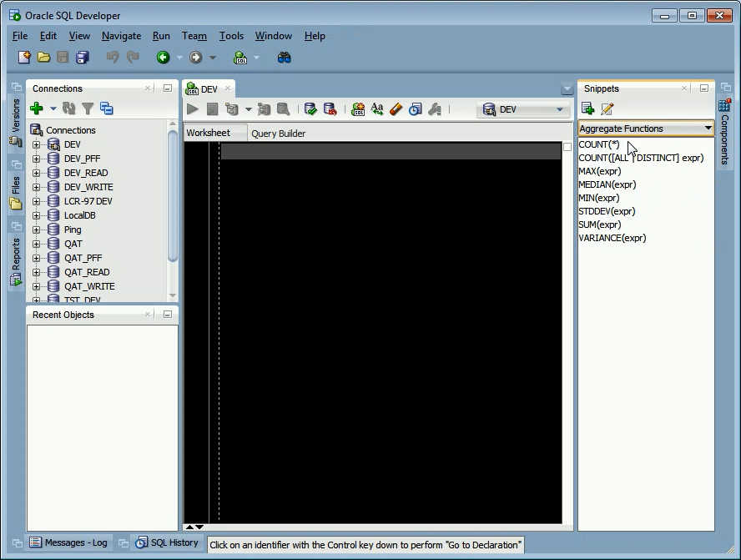Viewport: 741px width, 560px height.
Task: Click the Unshared SQL Worksheet icon
Action: tap(358, 109)
